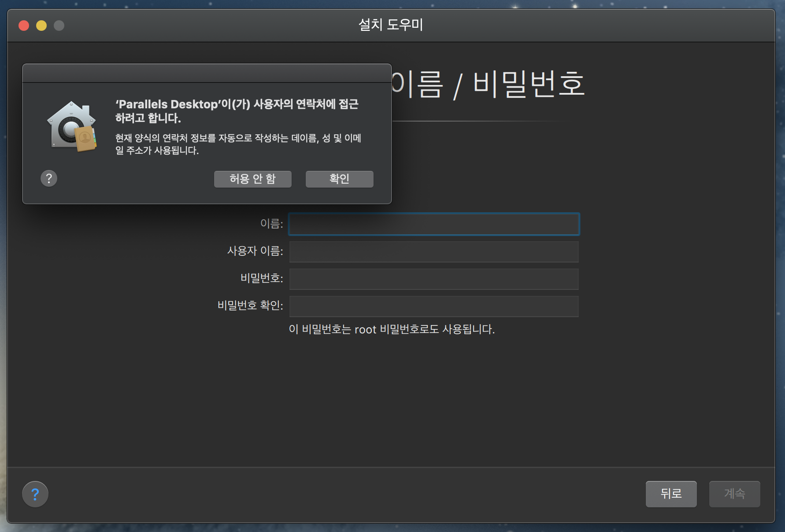Click the disabled 계속 button
785x532 pixels.
735,494
